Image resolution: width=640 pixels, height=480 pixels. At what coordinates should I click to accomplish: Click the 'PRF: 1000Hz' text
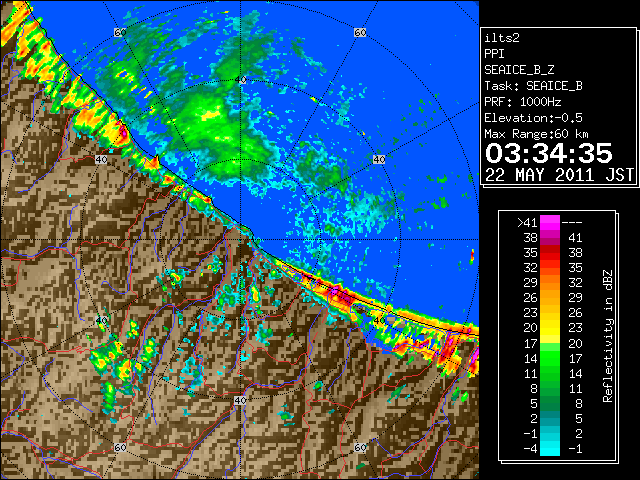pos(522,102)
